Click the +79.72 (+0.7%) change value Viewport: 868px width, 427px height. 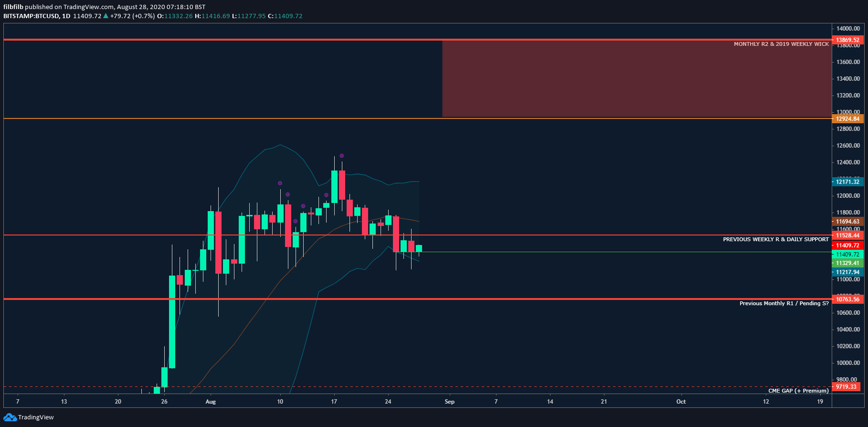click(132, 16)
